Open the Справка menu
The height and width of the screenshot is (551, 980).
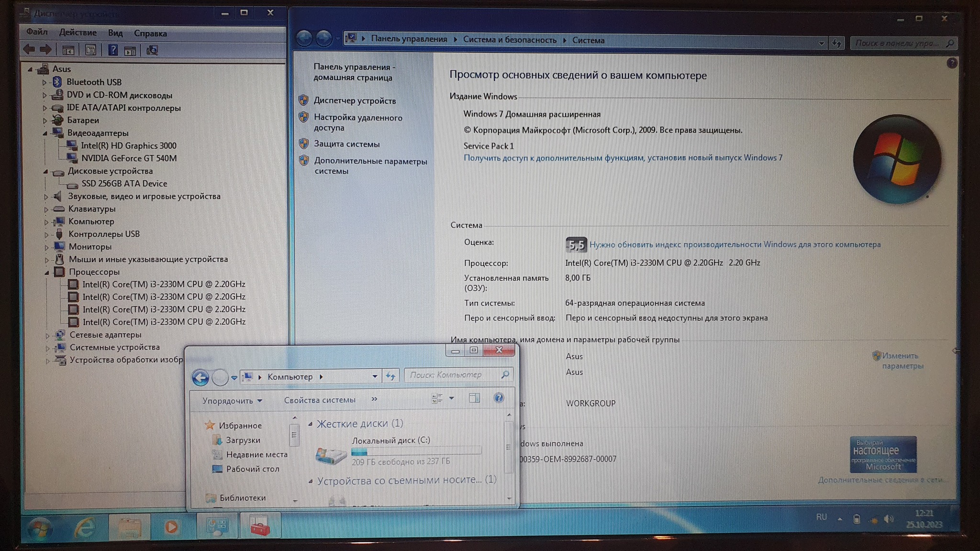click(x=150, y=33)
